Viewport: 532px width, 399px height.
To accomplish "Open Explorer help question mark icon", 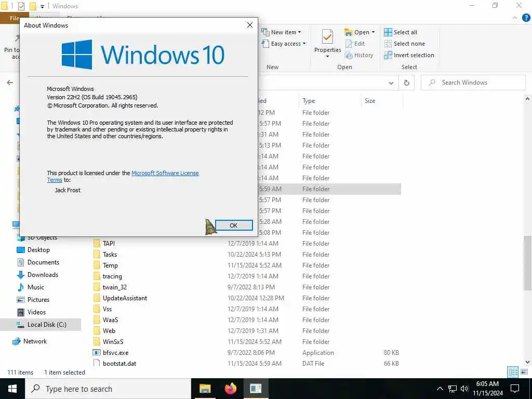I will coord(526,18).
